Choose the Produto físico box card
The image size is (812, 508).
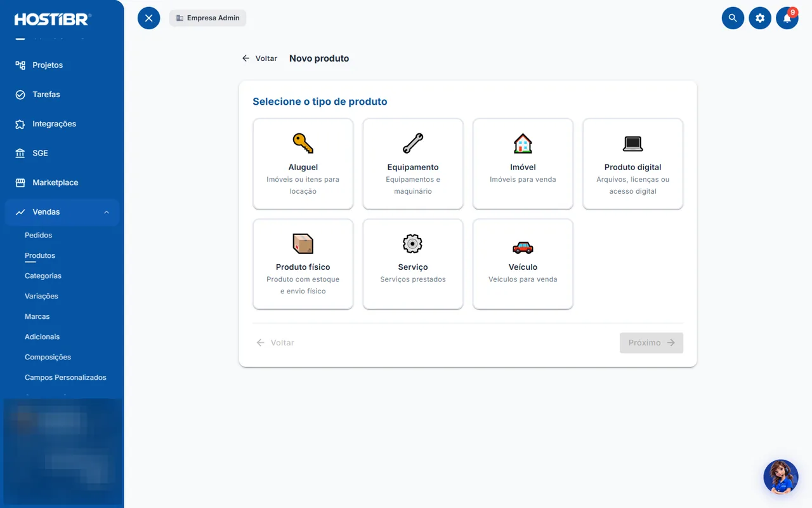(303, 264)
